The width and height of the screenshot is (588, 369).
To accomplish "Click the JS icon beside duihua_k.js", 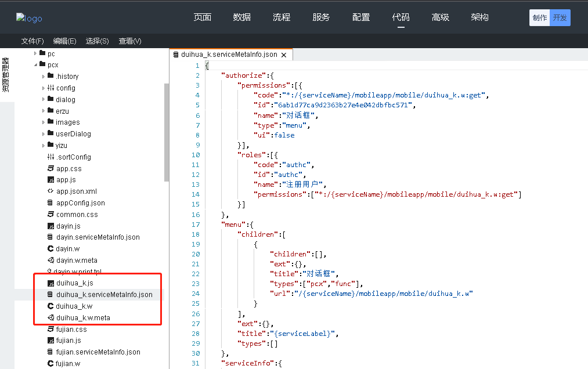I will click(x=50, y=283).
